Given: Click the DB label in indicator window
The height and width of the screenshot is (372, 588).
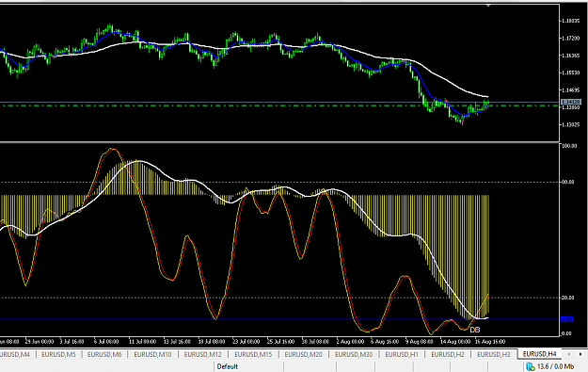Looking at the screenshot, I should tap(475, 330).
